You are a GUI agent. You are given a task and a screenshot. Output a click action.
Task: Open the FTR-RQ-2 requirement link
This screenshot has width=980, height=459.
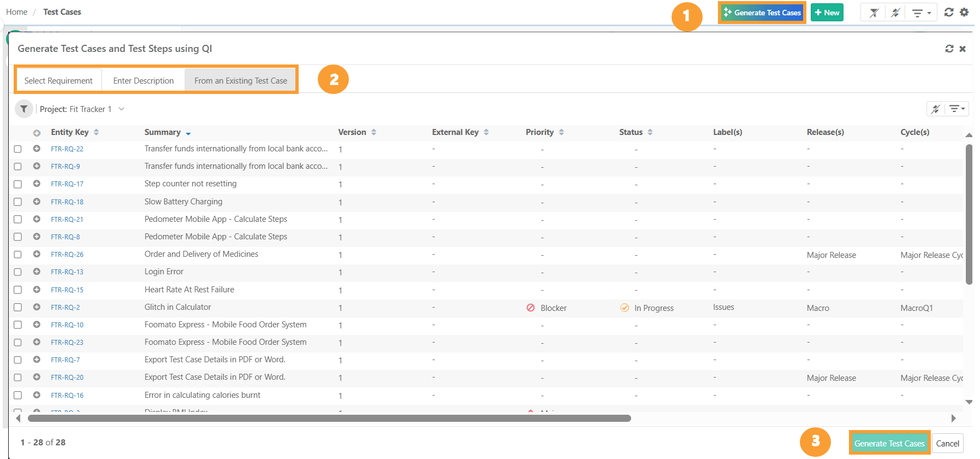tap(66, 308)
